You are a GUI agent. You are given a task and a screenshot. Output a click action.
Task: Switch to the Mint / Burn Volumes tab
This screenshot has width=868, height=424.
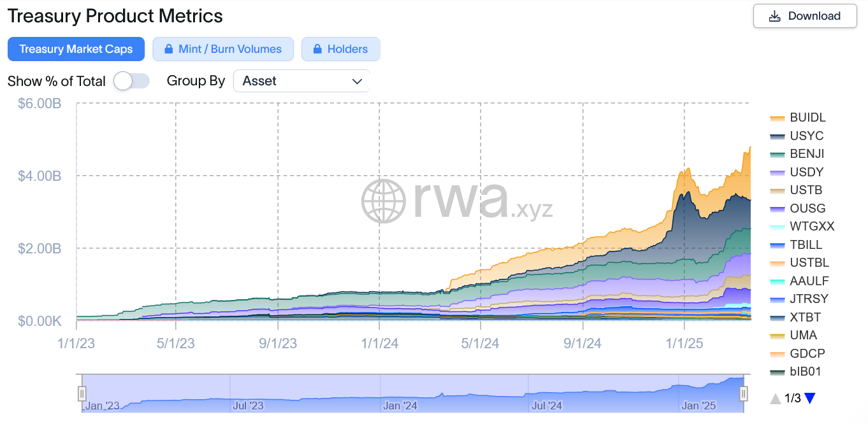(223, 49)
